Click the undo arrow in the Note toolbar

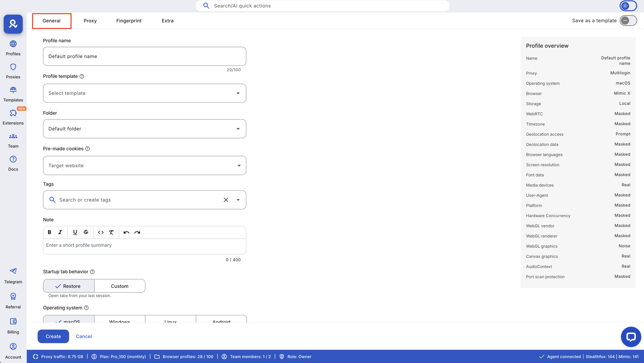(126, 232)
